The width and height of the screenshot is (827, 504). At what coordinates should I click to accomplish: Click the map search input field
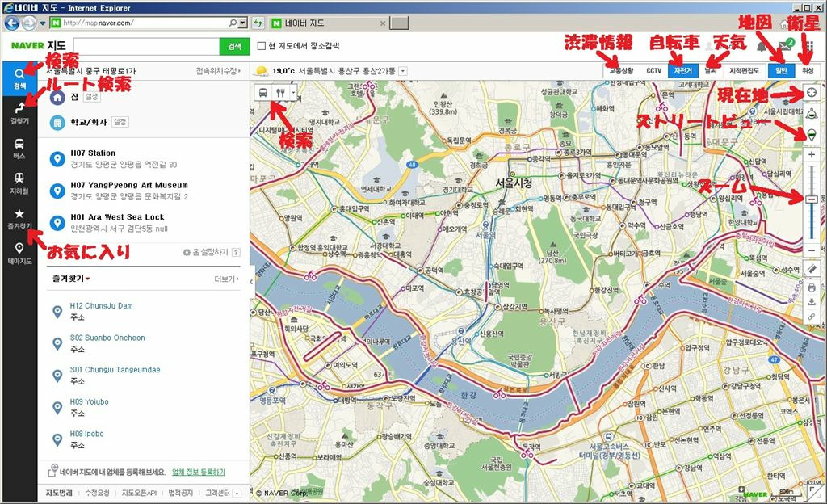(147, 46)
